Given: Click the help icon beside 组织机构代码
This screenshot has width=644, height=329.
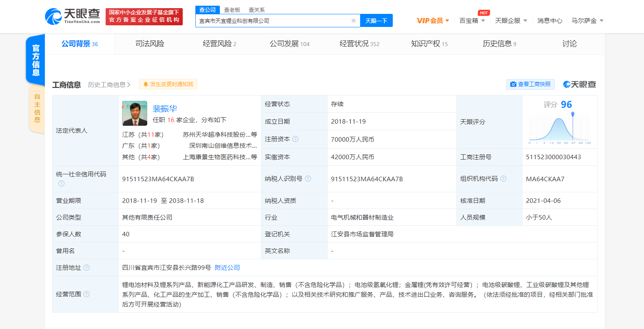Looking at the screenshot, I should [x=503, y=178].
